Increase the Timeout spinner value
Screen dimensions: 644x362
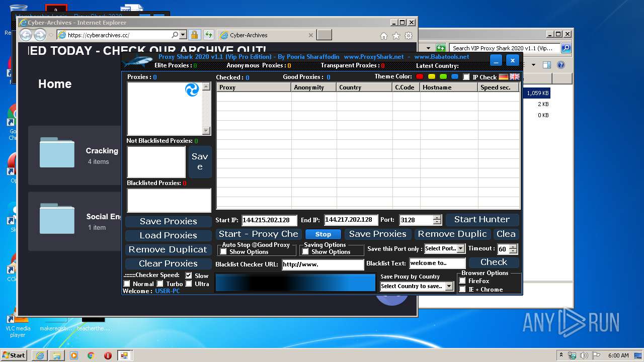click(x=513, y=246)
